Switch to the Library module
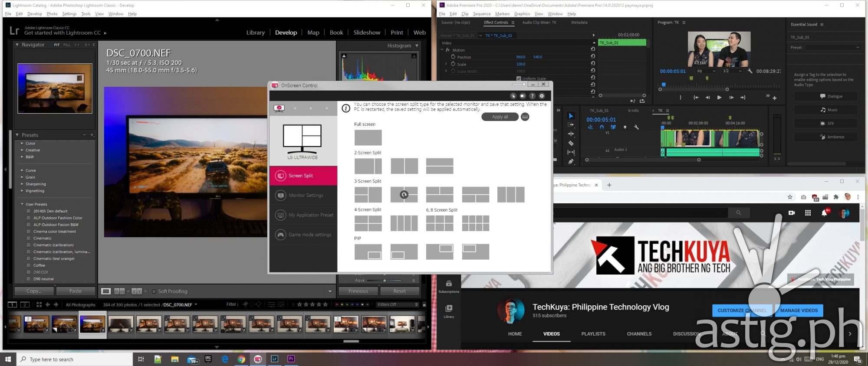The height and width of the screenshot is (366, 868). point(255,33)
